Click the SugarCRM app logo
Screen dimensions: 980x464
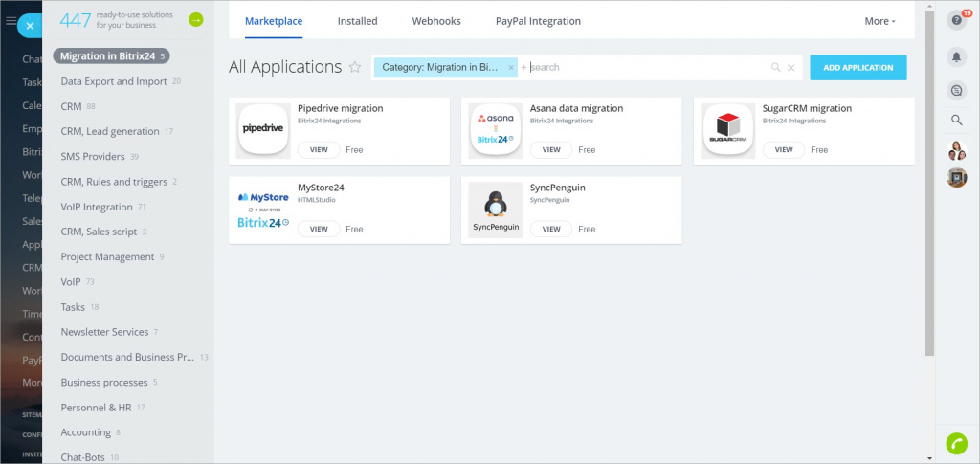728,130
